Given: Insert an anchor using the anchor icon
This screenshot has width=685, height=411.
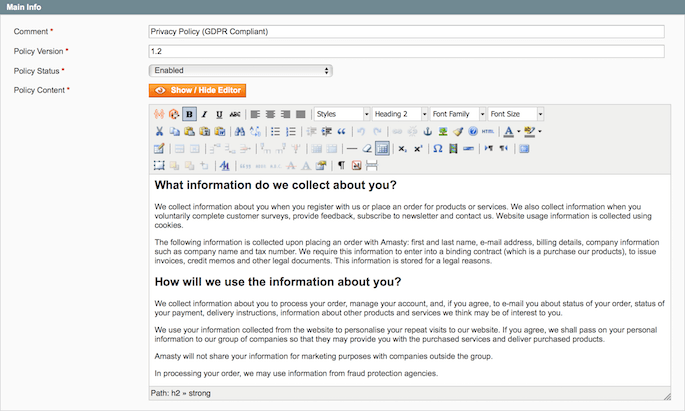Looking at the screenshot, I should (x=428, y=131).
